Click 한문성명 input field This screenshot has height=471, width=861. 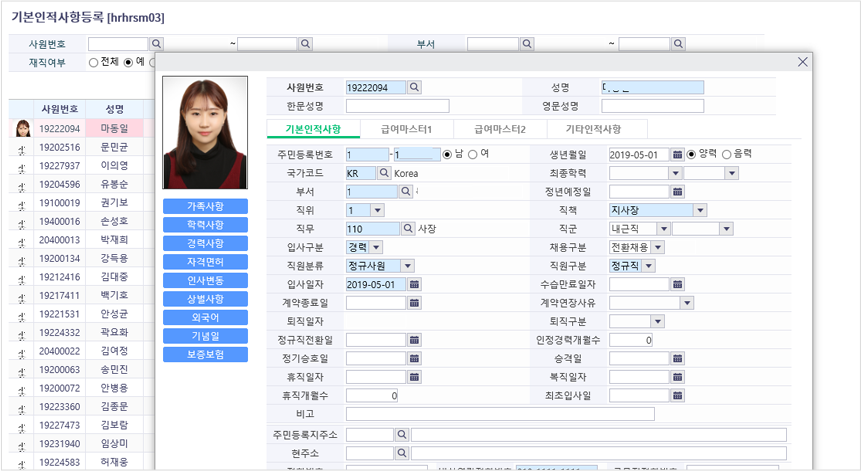(398, 106)
